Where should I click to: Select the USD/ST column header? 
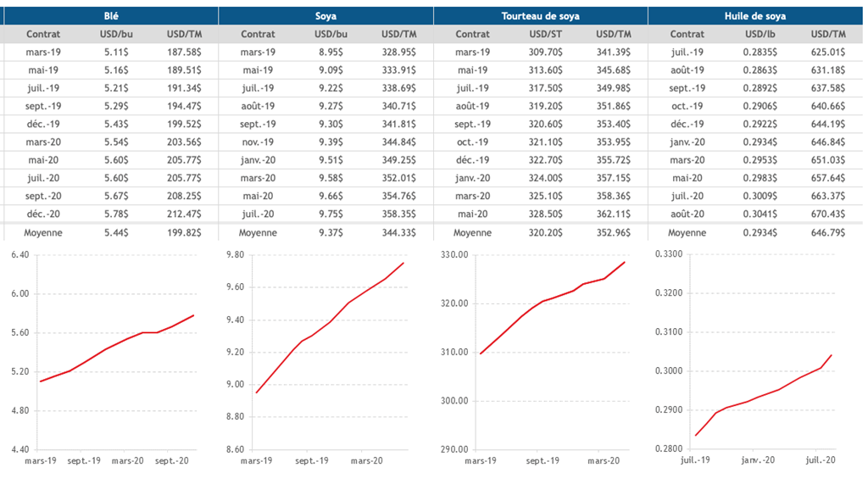[x=545, y=34]
